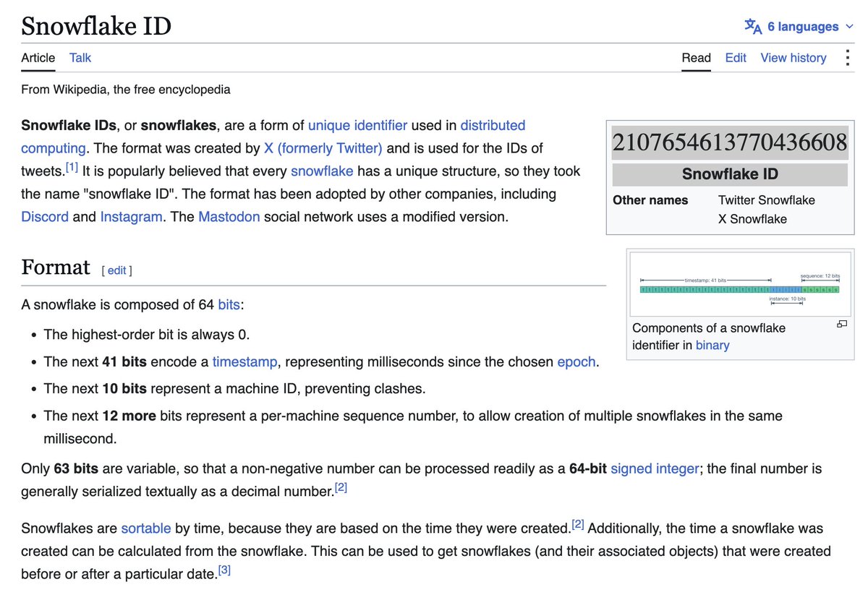Viewport: 868px width, 595px height.
Task: Open the Discord link
Action: pyautogui.click(x=45, y=217)
